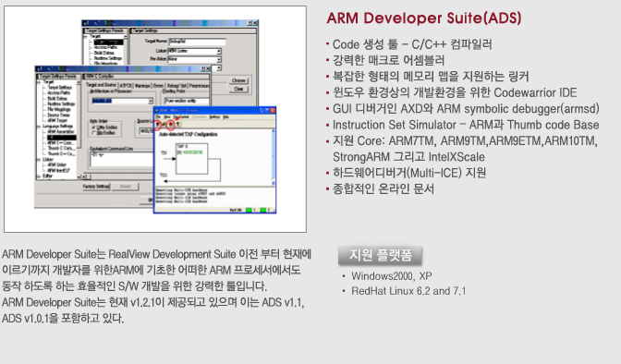Click the first circled Multi-ICE toolbar icon
This screenshot has width=621, height=364.
158,125
